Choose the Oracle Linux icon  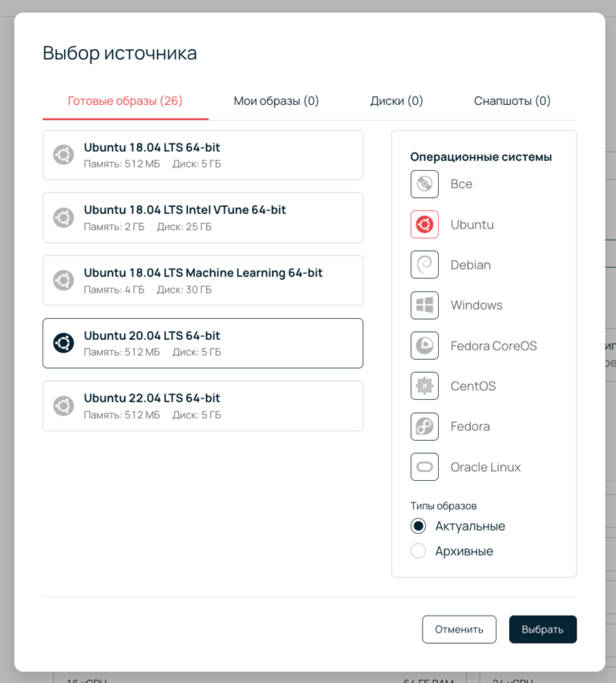[x=424, y=467]
